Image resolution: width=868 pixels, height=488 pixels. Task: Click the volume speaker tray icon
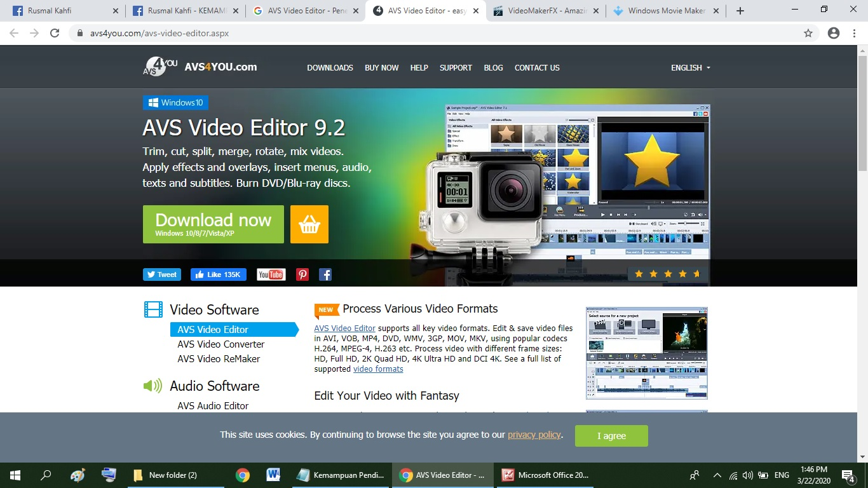coord(748,475)
